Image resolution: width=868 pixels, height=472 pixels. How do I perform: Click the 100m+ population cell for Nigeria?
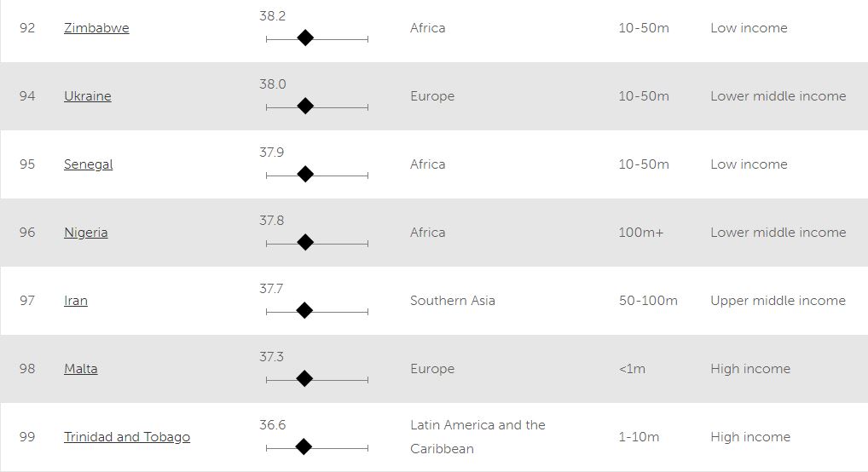pos(640,233)
